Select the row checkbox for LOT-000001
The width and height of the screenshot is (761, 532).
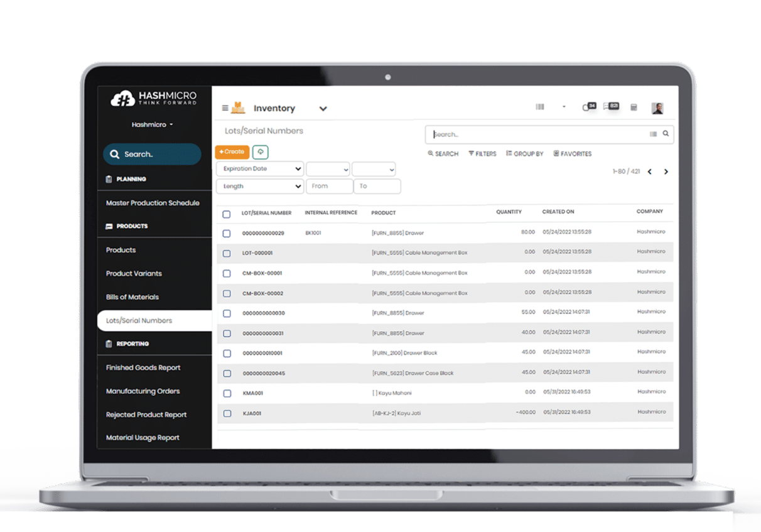(227, 253)
